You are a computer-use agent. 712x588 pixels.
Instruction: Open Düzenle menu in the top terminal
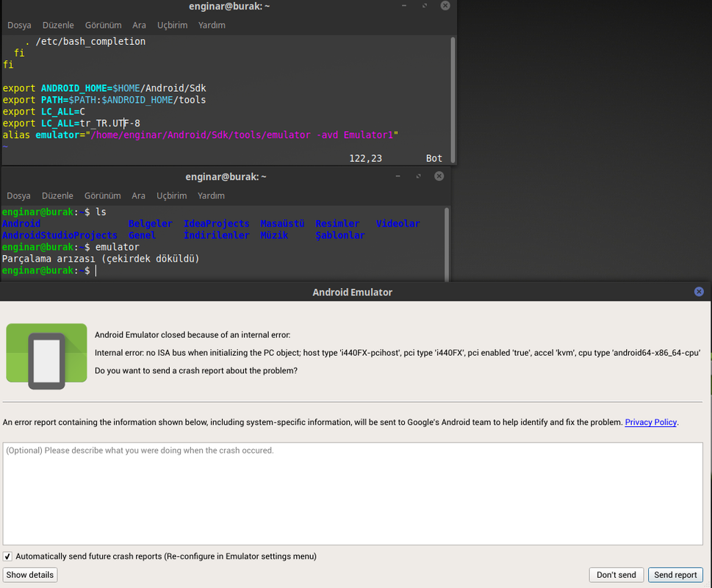pos(58,26)
